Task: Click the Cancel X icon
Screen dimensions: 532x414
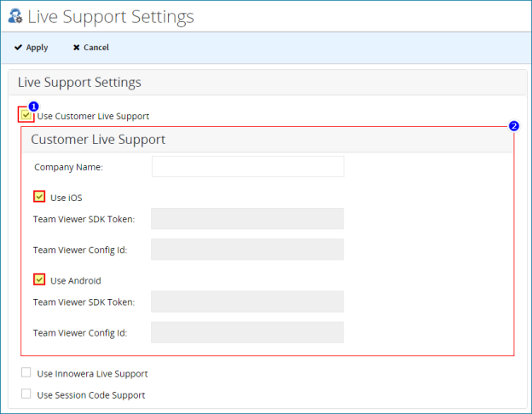Action: click(x=77, y=48)
